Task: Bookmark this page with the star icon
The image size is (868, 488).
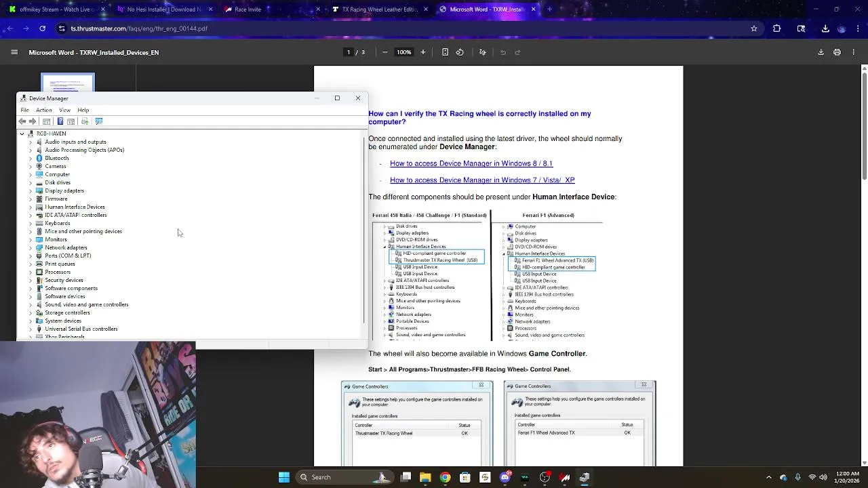Action: pos(753,28)
